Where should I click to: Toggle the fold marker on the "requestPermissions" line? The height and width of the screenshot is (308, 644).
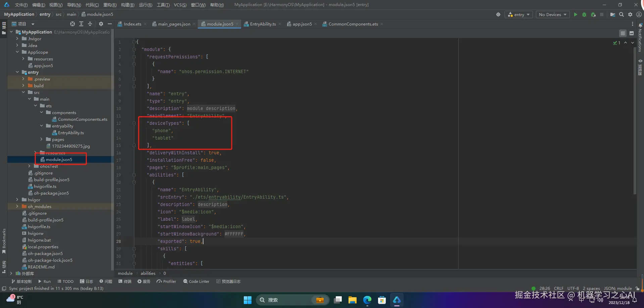point(134,57)
